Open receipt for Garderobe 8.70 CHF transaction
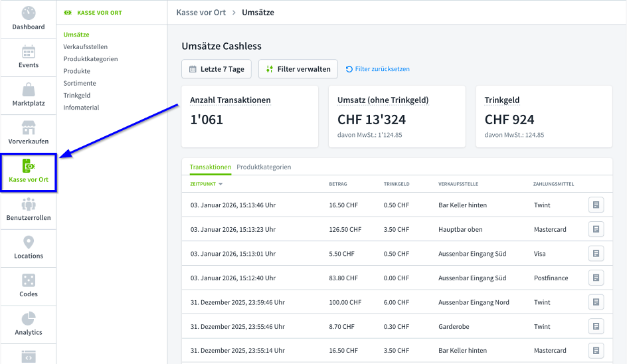 point(596,326)
